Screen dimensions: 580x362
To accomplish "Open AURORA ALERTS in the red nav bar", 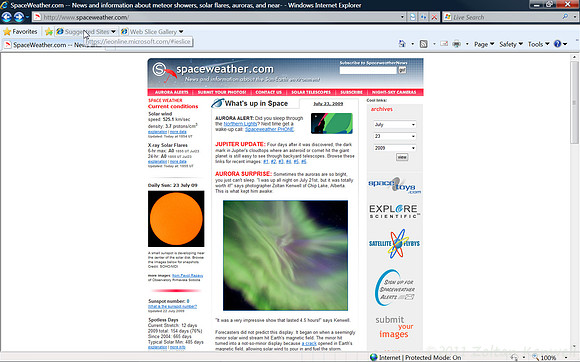I will (x=171, y=92).
